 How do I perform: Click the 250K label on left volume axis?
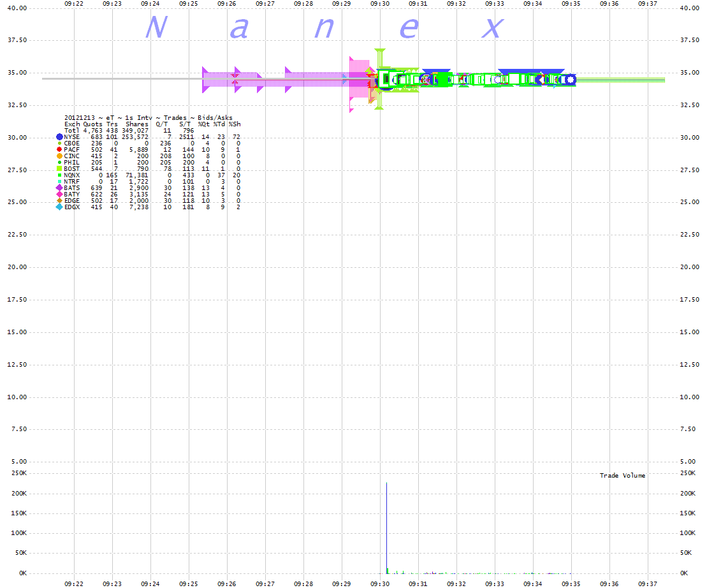click(19, 473)
